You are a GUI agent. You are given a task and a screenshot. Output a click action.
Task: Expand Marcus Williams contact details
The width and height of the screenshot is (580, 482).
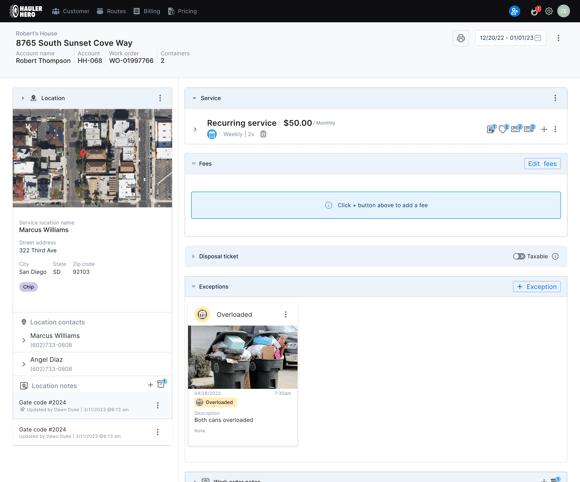tap(24, 340)
